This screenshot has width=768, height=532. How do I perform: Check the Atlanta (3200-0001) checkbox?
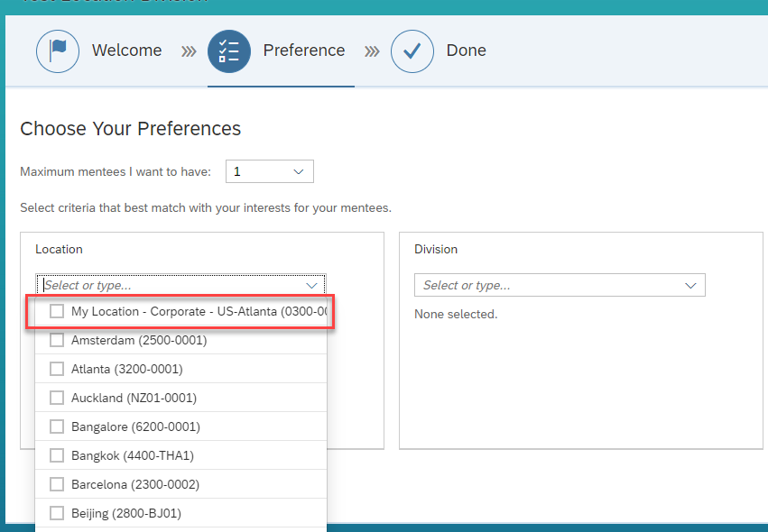click(57, 369)
